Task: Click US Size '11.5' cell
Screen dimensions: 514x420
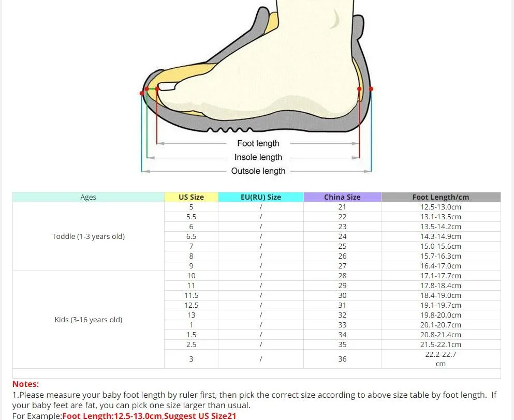Action: point(191,295)
